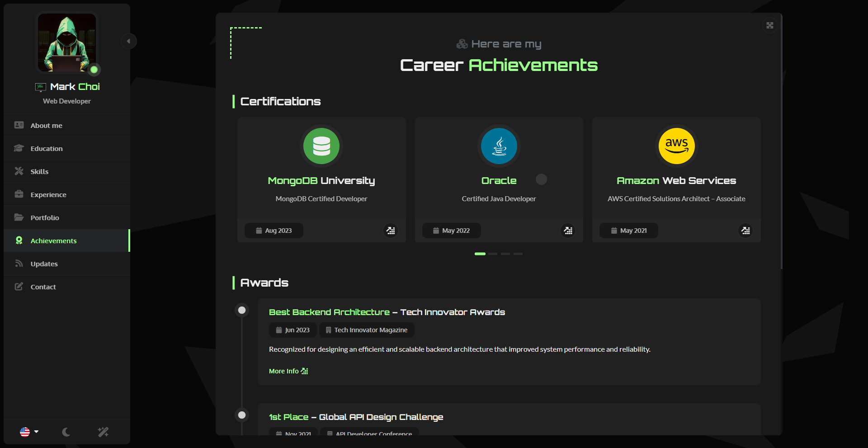Click the content panel vertical scrollbar
The image size is (868, 448).
tap(781, 141)
